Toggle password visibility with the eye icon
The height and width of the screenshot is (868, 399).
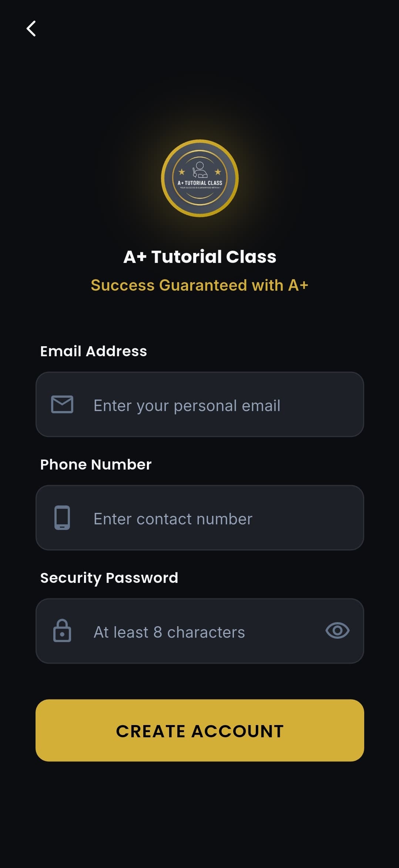coord(337,630)
